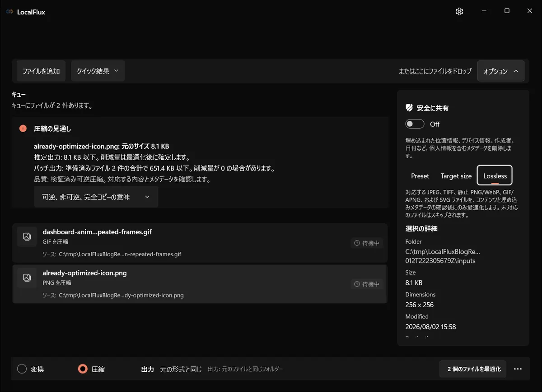The height and width of the screenshot is (392, 542).
Task: Click the バッチ出力 651.4 KB estimate line
Action: pyautogui.click(x=154, y=168)
